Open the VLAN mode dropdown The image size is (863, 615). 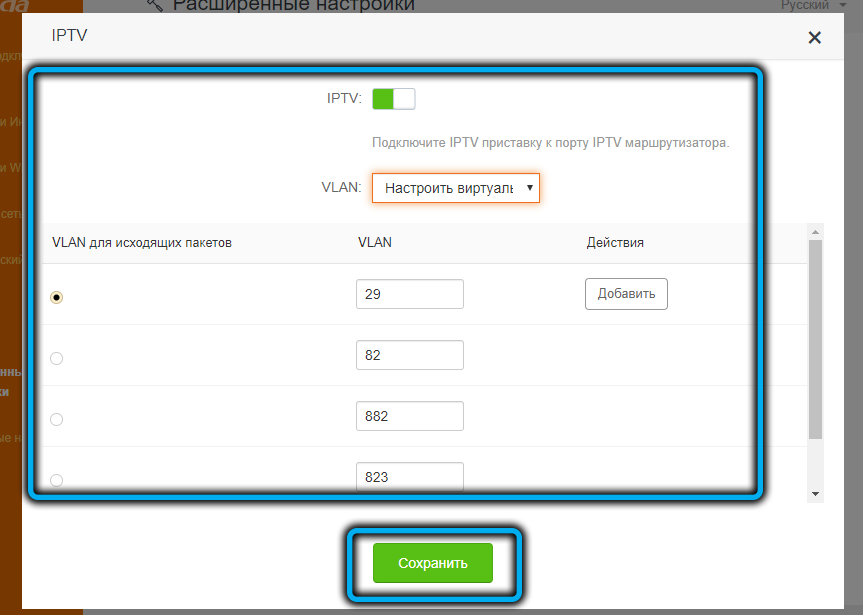pyautogui.click(x=456, y=188)
